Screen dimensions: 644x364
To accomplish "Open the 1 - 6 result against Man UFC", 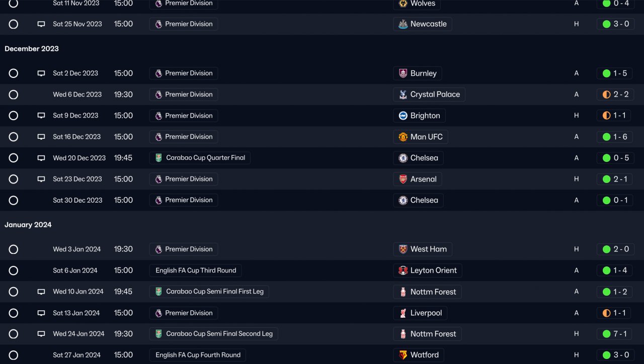I will [x=615, y=137].
